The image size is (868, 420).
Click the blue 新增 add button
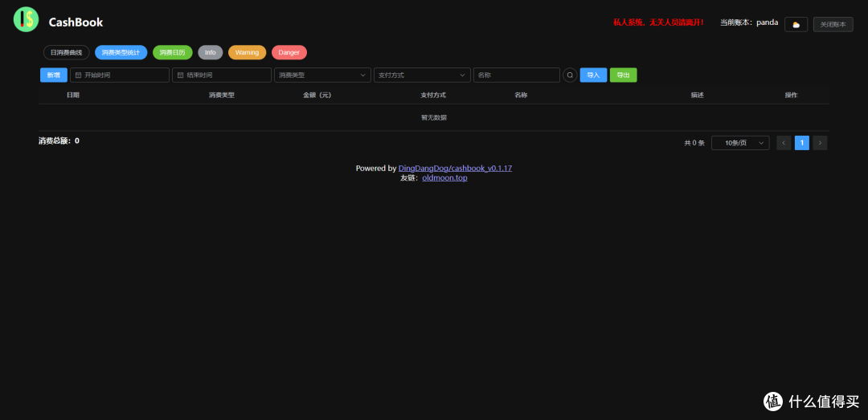click(54, 75)
